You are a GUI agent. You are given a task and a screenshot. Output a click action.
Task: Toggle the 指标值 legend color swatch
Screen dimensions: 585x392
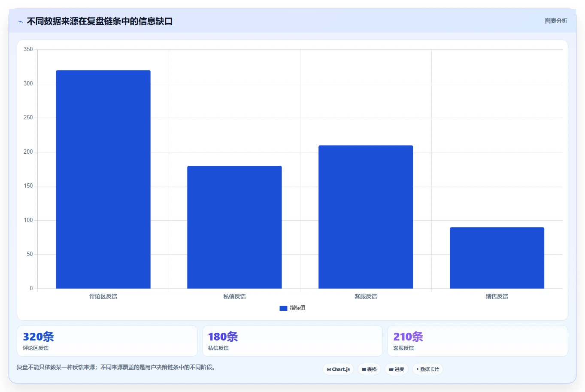(283, 308)
